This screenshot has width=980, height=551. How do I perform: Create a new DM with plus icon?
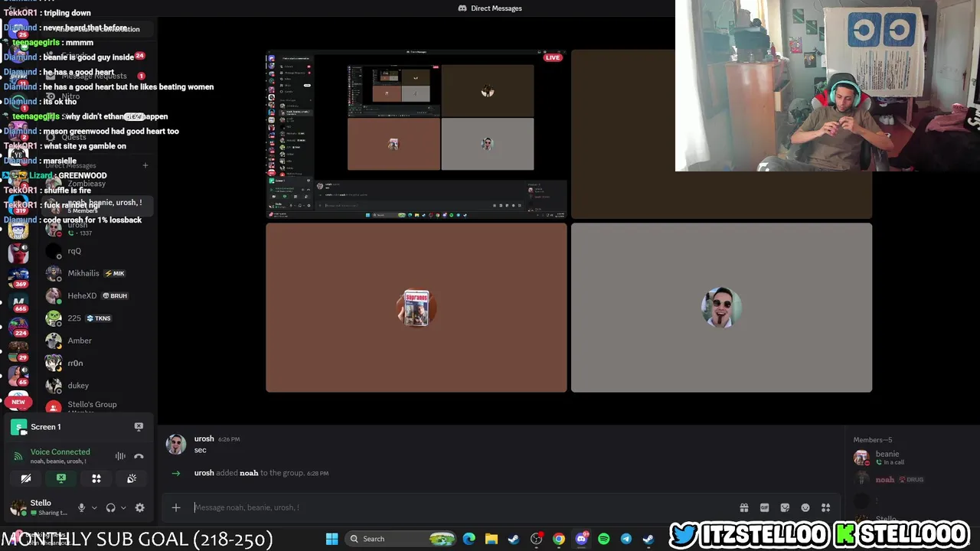click(145, 165)
